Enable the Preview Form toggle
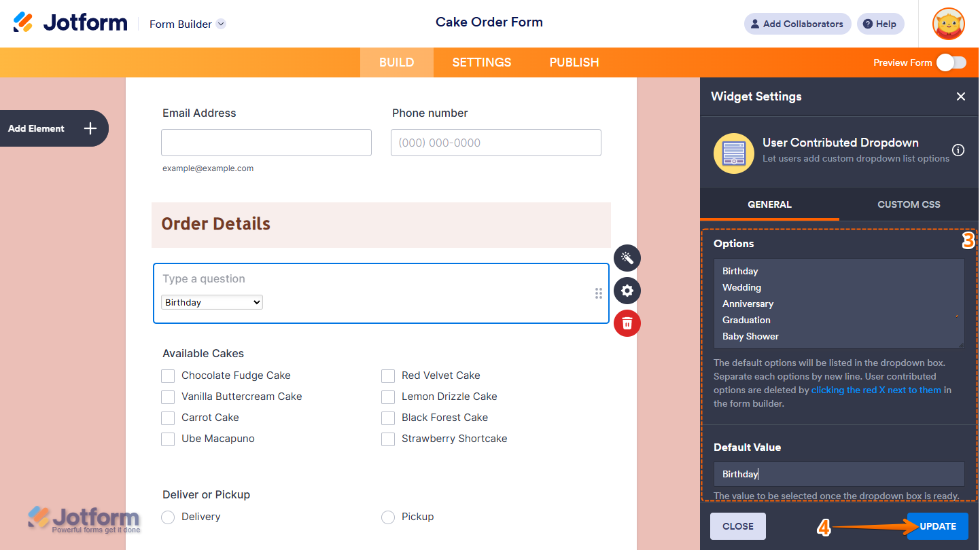The image size is (980, 550). 951,62
